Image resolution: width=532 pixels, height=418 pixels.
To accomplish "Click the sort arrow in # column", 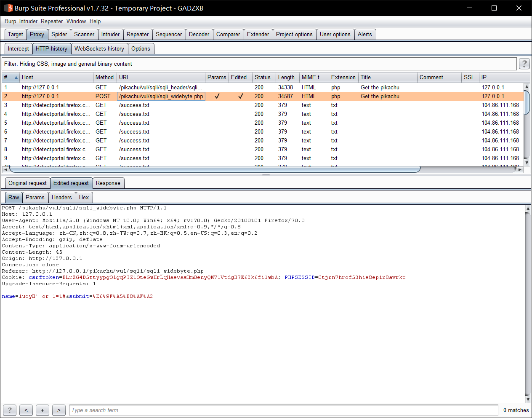I will point(16,78).
